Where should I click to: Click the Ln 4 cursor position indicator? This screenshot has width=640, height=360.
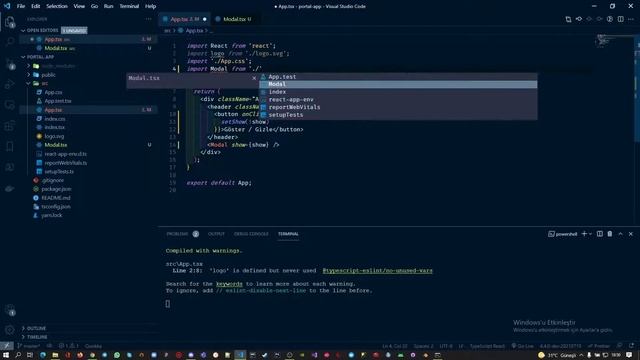pyautogui.click(x=395, y=346)
